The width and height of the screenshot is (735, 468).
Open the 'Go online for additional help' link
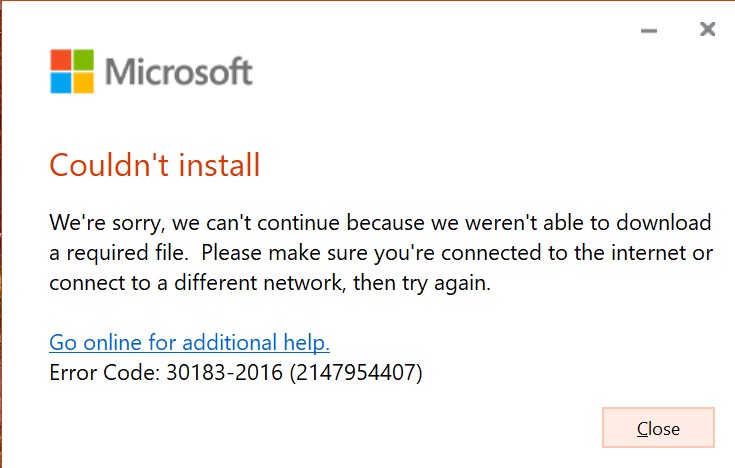pos(189,342)
